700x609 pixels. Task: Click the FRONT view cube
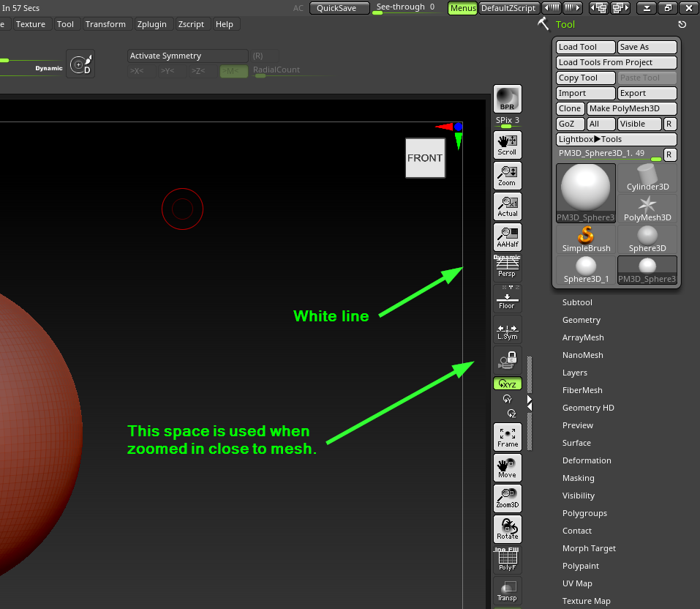point(425,157)
